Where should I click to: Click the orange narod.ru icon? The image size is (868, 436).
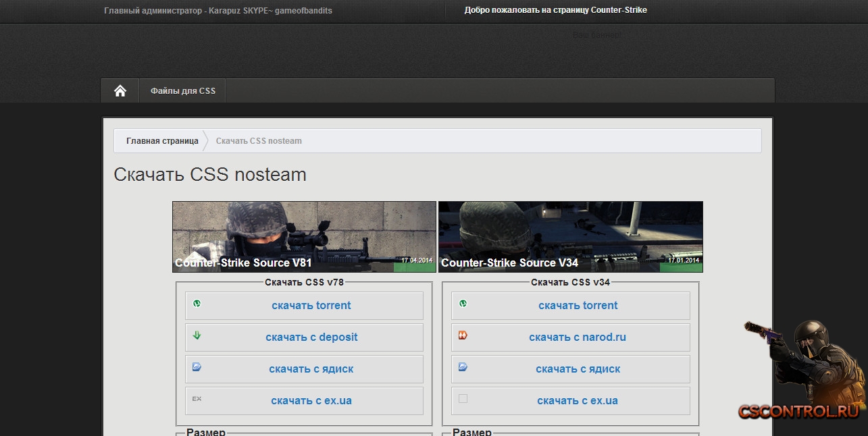coord(463,335)
